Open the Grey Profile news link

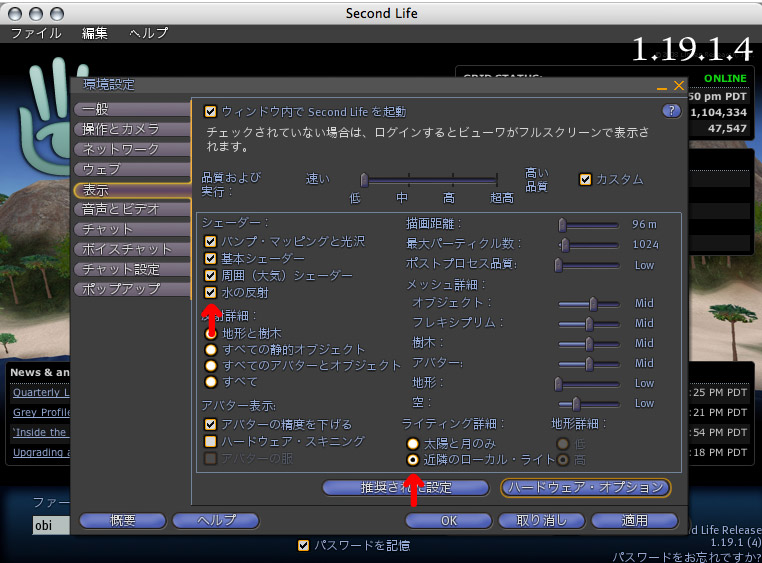pos(41,412)
